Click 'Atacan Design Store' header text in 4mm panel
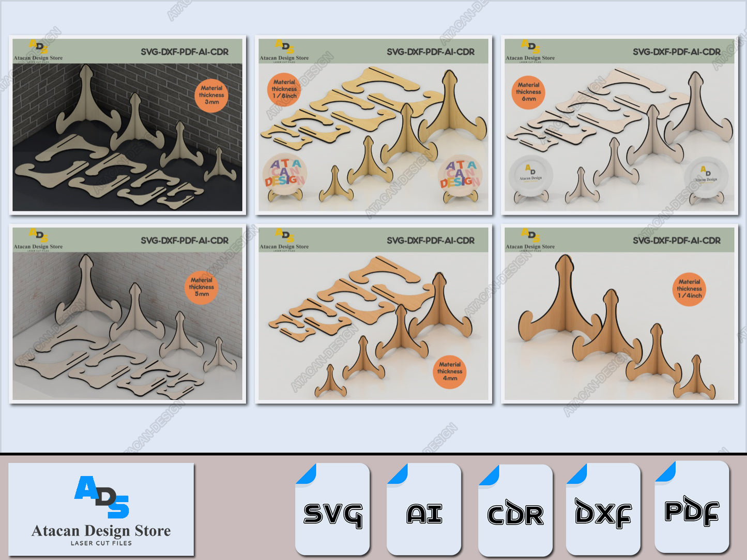Viewport: 747px width, 560px height. coord(284,247)
